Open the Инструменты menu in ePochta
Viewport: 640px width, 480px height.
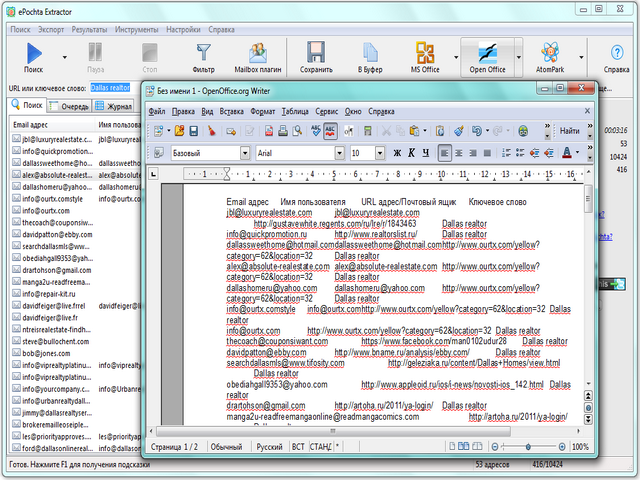coord(136,29)
